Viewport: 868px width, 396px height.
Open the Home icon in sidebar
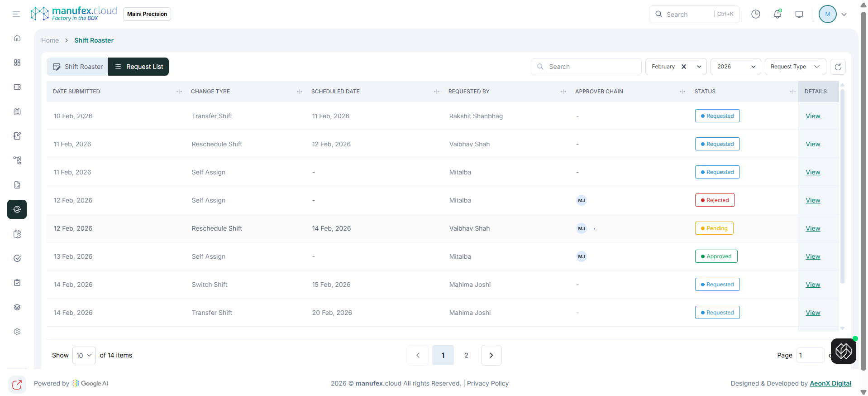tap(17, 38)
